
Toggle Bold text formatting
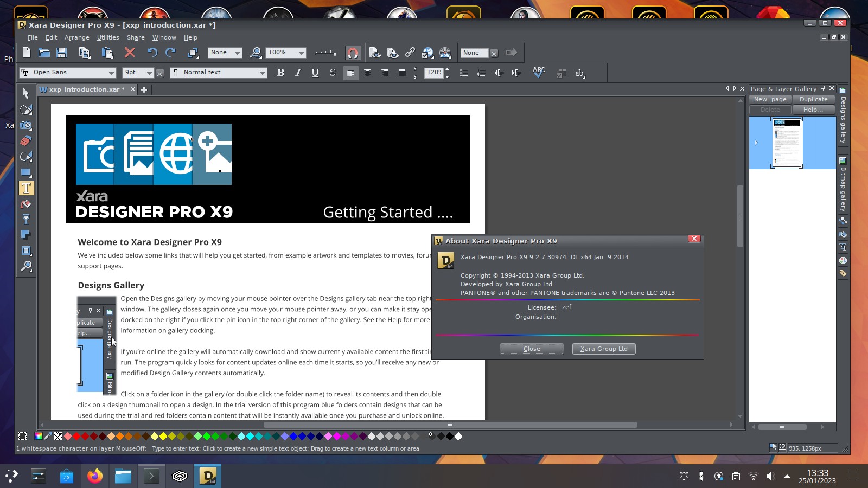coord(280,73)
